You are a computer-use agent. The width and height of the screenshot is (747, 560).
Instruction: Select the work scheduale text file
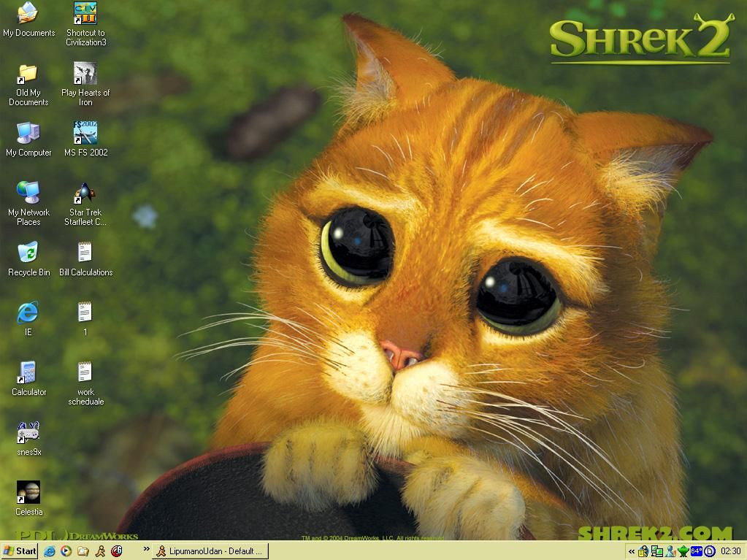85,384
